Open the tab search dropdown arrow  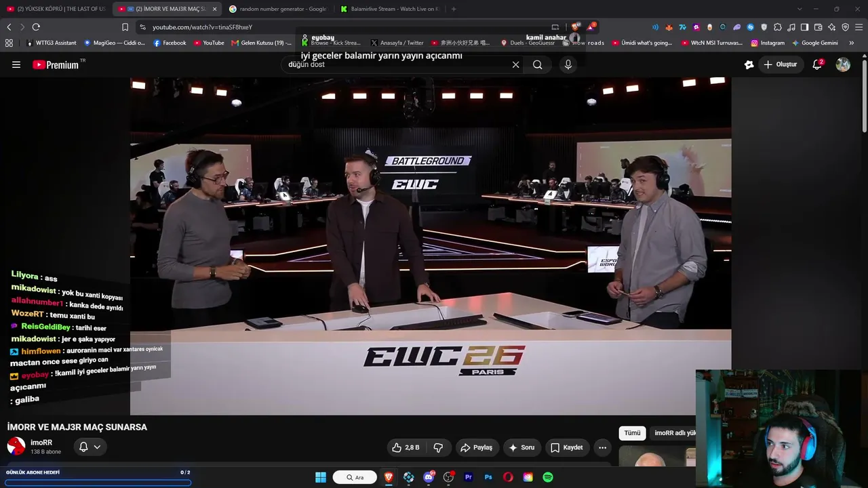(x=800, y=9)
